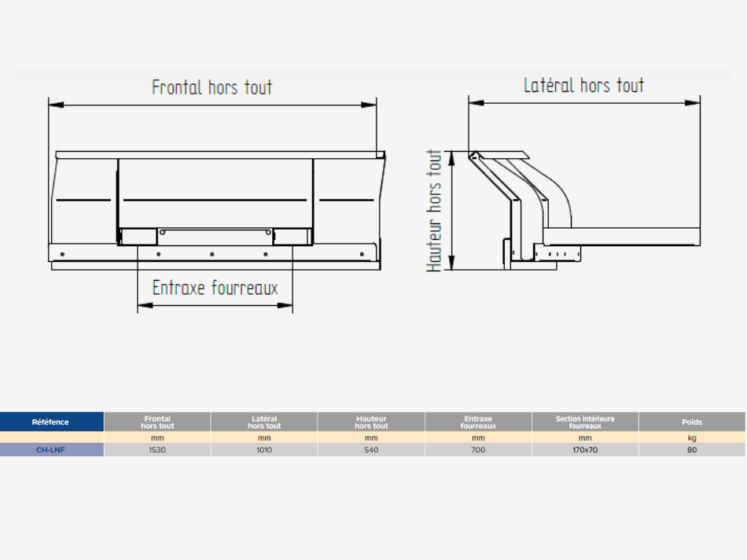Click the 540 height value cell
Screen dimensions: 747x560
(x=371, y=450)
